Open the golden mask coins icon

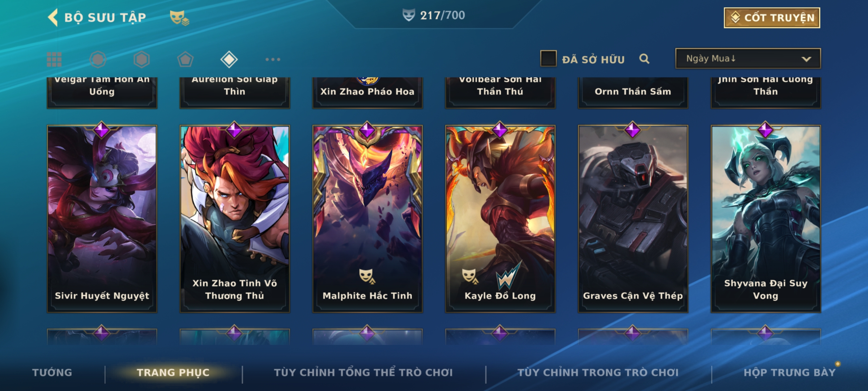click(x=179, y=17)
